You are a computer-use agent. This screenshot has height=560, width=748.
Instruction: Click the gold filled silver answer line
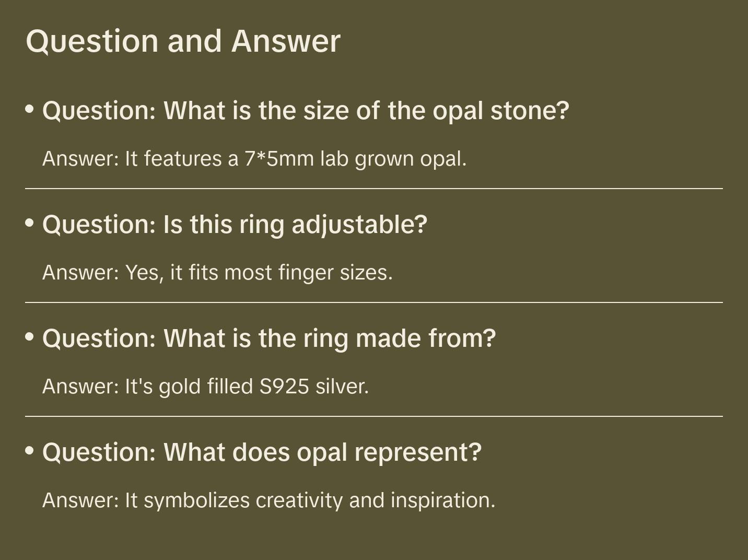(x=205, y=387)
